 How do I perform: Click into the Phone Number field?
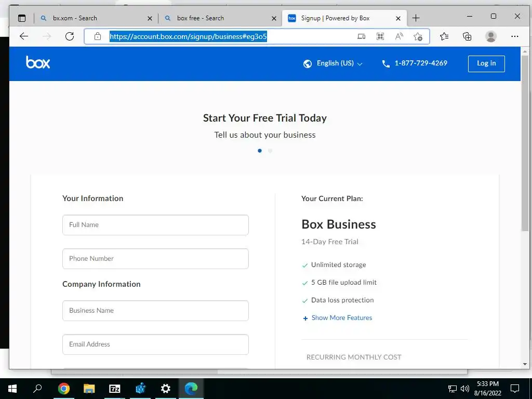(155, 259)
